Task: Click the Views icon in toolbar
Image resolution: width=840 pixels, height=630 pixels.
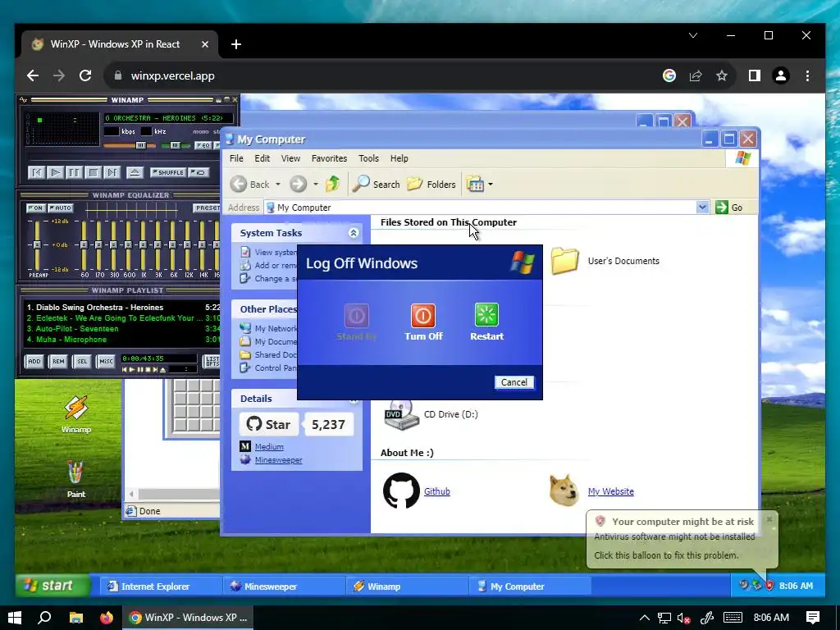Action: pyautogui.click(x=475, y=185)
